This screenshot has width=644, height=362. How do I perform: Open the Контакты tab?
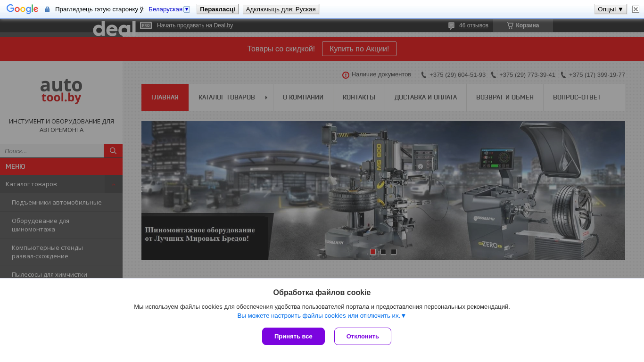point(359,98)
